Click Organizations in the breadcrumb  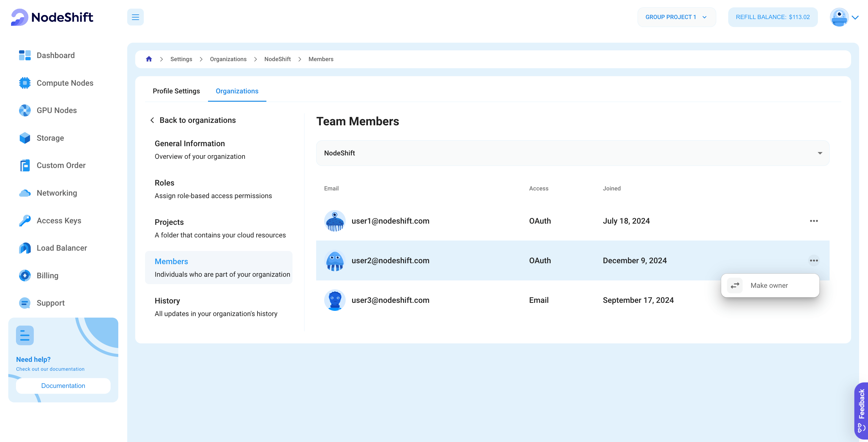(228, 59)
